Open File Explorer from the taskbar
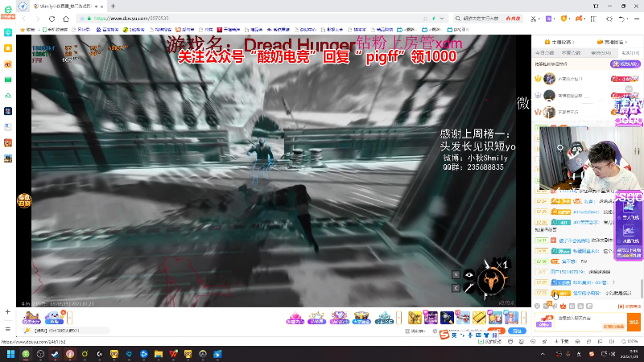This screenshot has width=644, height=362. 159,354
